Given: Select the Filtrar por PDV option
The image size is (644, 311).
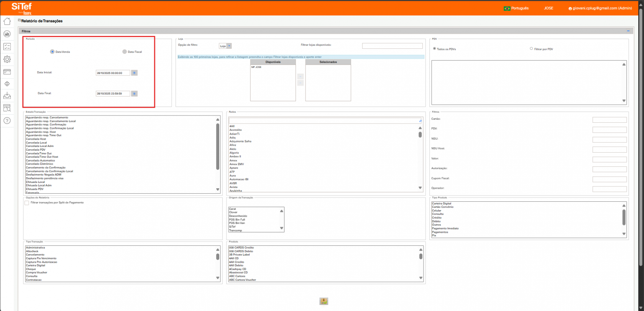Looking at the screenshot, I should pyautogui.click(x=531, y=49).
